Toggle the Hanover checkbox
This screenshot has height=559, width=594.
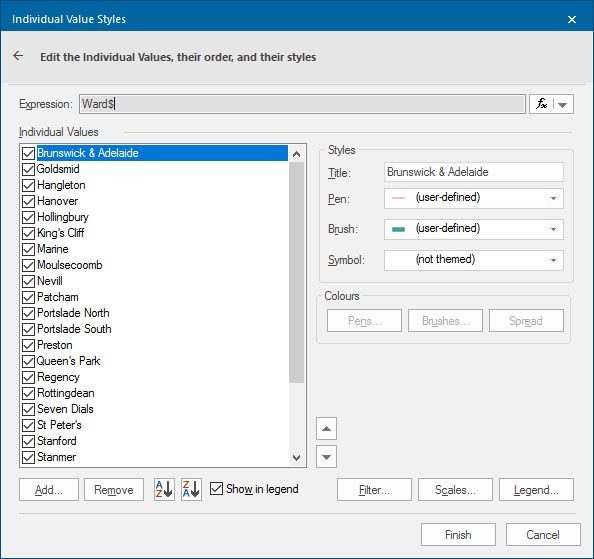[28, 201]
